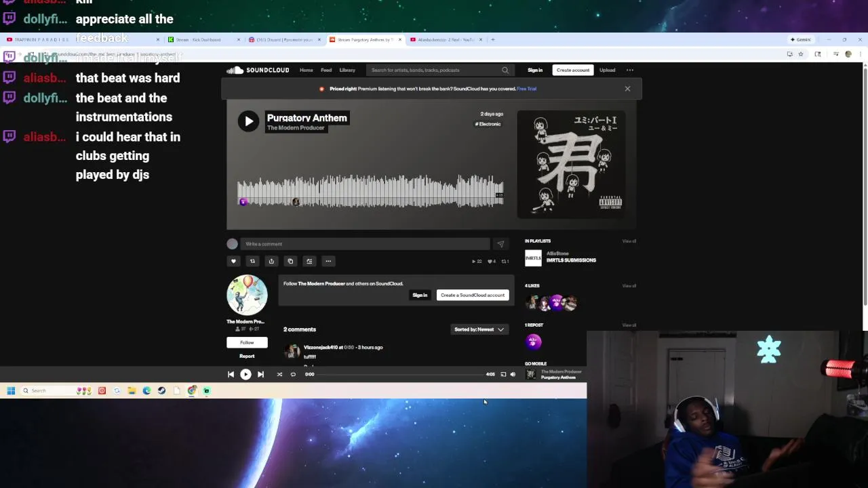Click the SoundCloud logo

[258, 70]
